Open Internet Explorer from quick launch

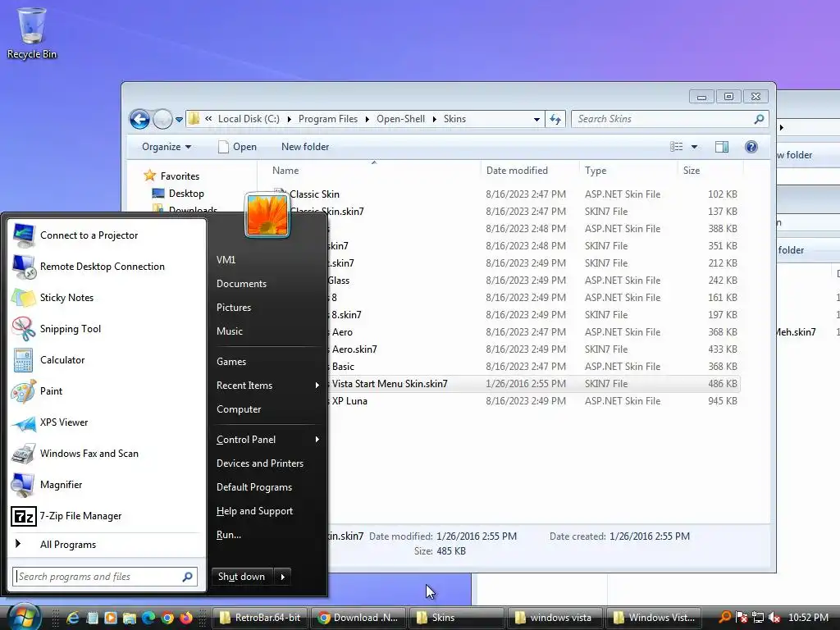tap(72, 618)
